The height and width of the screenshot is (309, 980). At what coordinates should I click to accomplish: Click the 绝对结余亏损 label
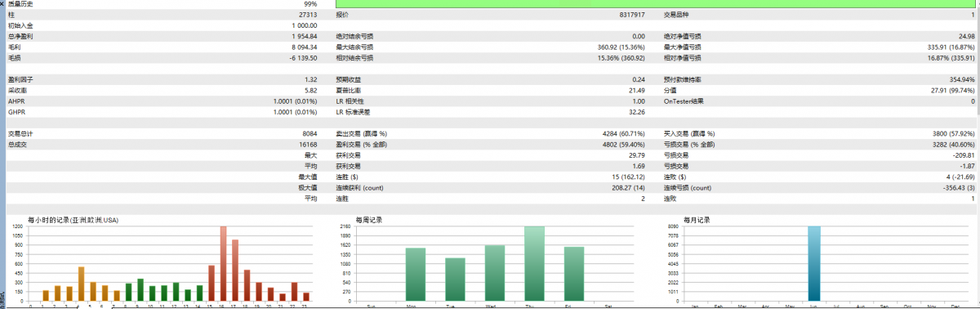coord(355,37)
